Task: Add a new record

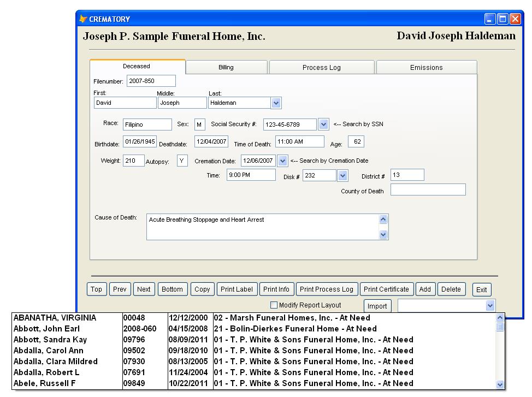Action: [425, 289]
